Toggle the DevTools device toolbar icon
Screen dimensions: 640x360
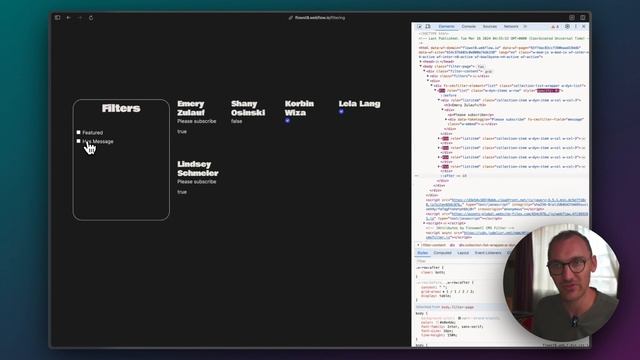(x=428, y=27)
